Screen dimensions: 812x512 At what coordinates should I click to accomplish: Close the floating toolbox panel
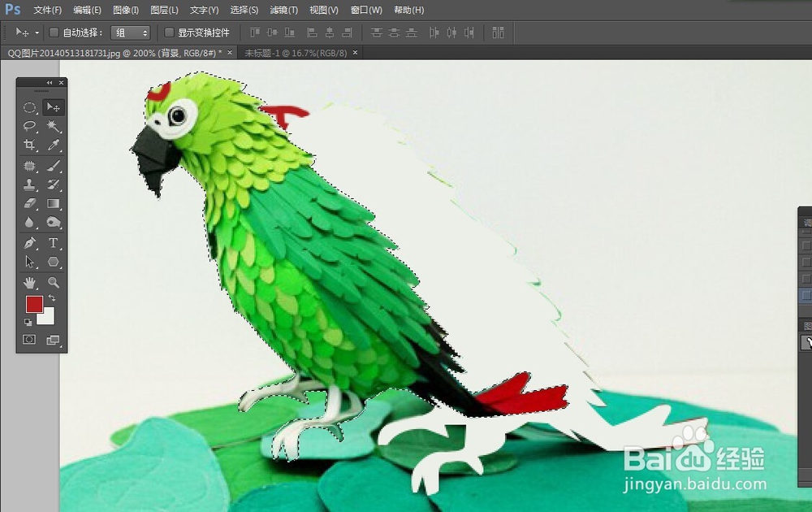(x=61, y=82)
